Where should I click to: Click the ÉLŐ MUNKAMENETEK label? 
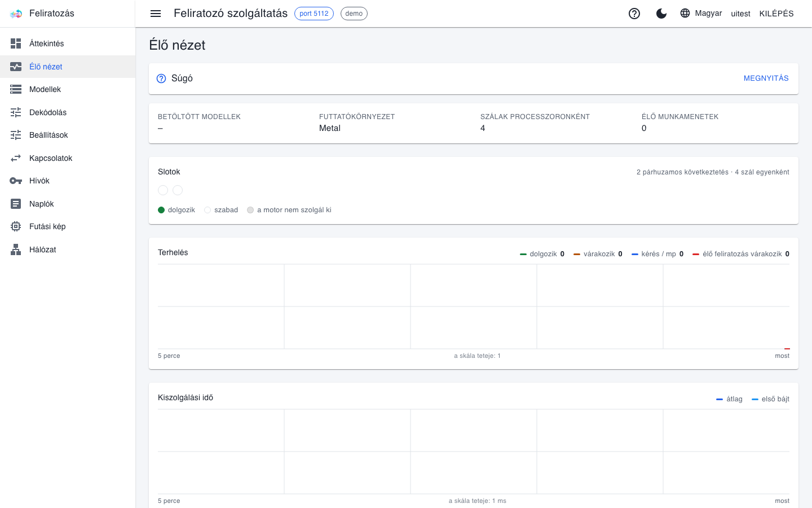(x=680, y=117)
